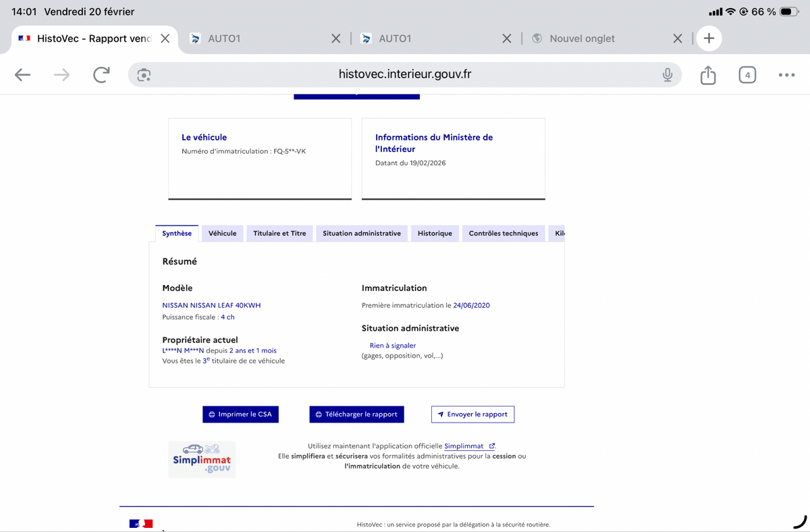The width and height of the screenshot is (810, 532).
Task: Click Envoyer le rapport button
Action: click(x=473, y=415)
